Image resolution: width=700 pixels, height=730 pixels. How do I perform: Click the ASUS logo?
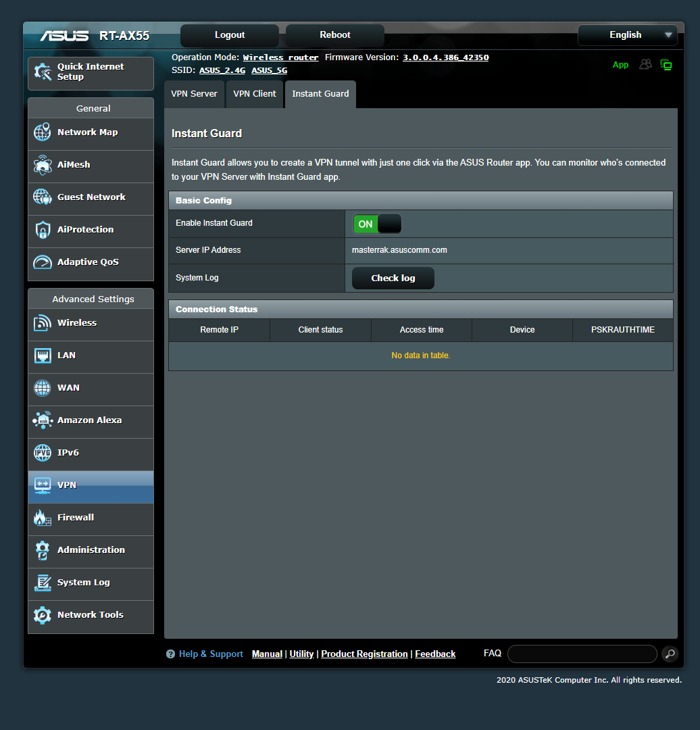[64, 36]
